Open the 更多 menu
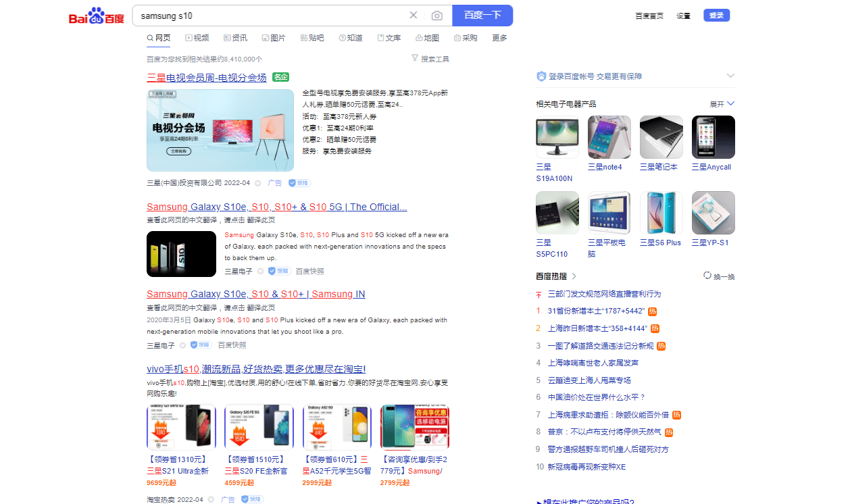The image size is (850, 504). coord(500,38)
